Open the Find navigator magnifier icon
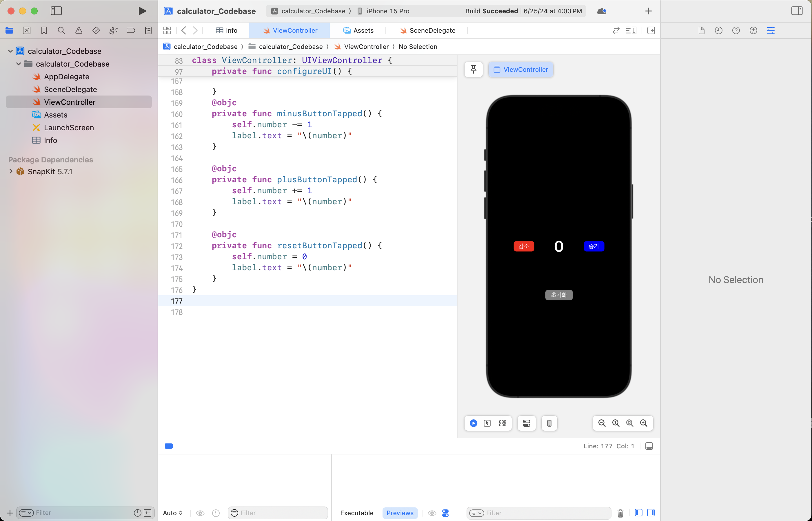Screen dimensions: 812x521 61,30
